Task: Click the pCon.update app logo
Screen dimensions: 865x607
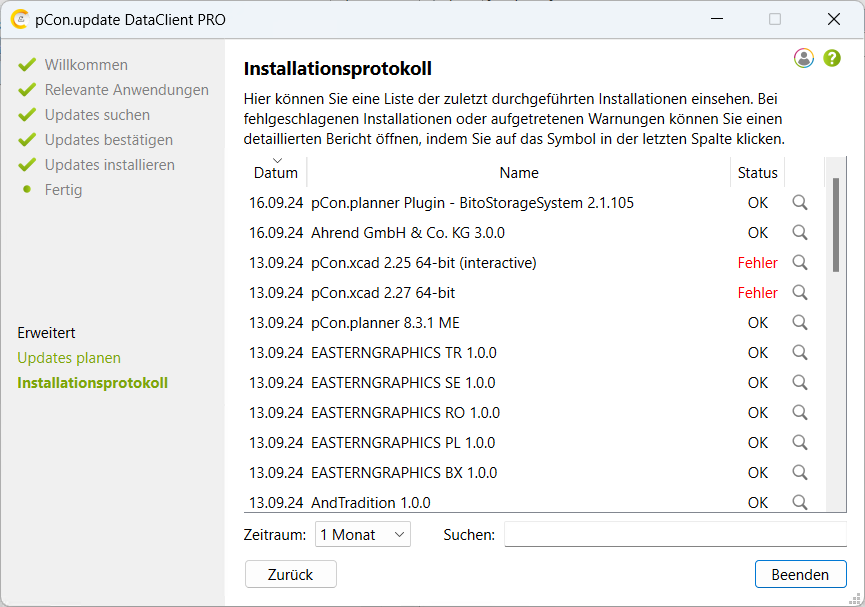Action: point(19,19)
